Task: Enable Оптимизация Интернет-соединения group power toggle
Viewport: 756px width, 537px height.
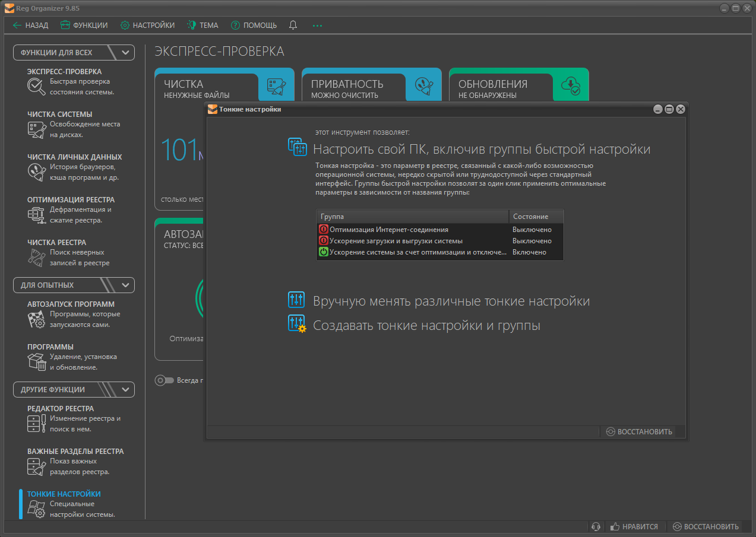Action: click(324, 230)
